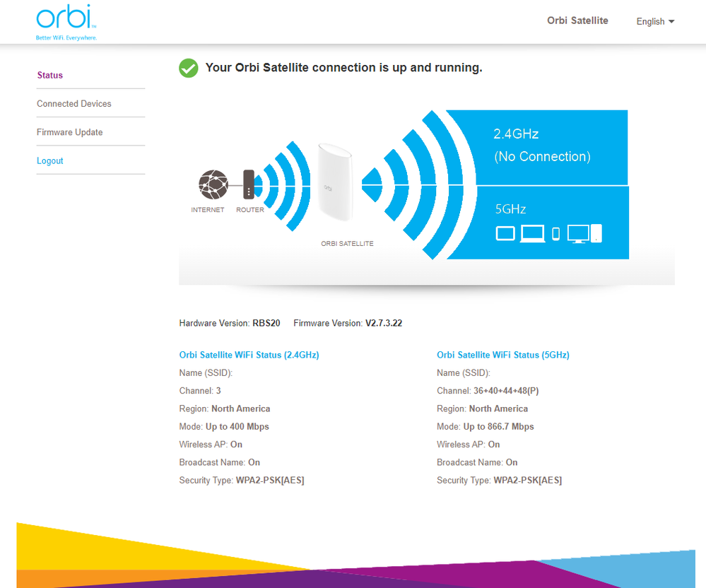Click Orbi Satellite WiFi Status (5GHz) heading
Screen dimensions: 706x588
pyautogui.click(x=503, y=355)
